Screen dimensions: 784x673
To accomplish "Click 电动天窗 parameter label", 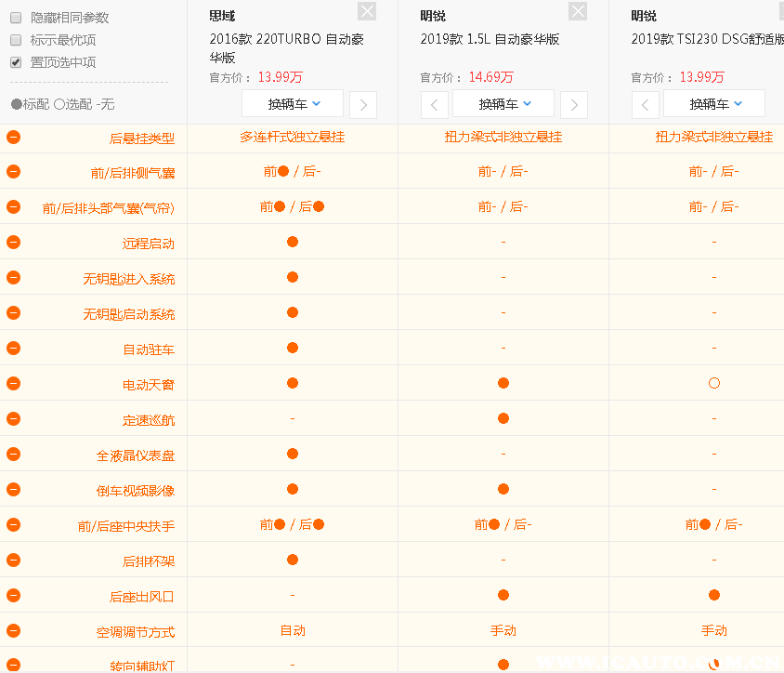I will tap(149, 385).
